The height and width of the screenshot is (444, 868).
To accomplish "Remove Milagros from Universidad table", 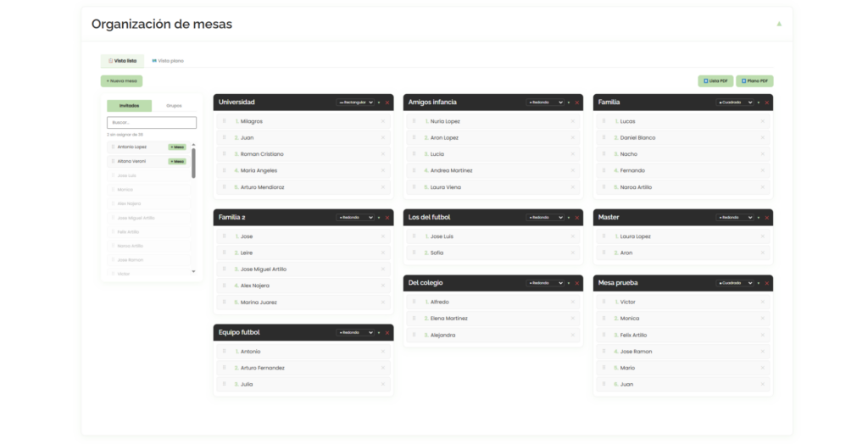I will pyautogui.click(x=382, y=121).
